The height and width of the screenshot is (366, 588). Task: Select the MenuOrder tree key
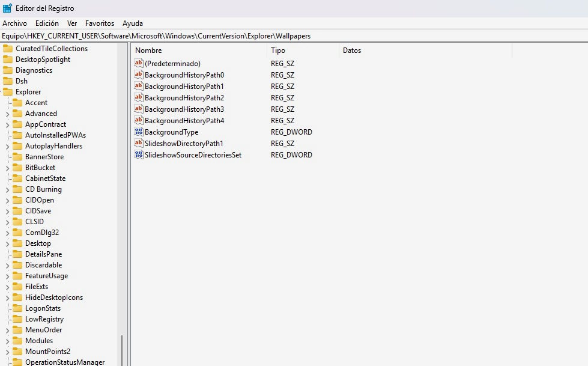pos(43,329)
